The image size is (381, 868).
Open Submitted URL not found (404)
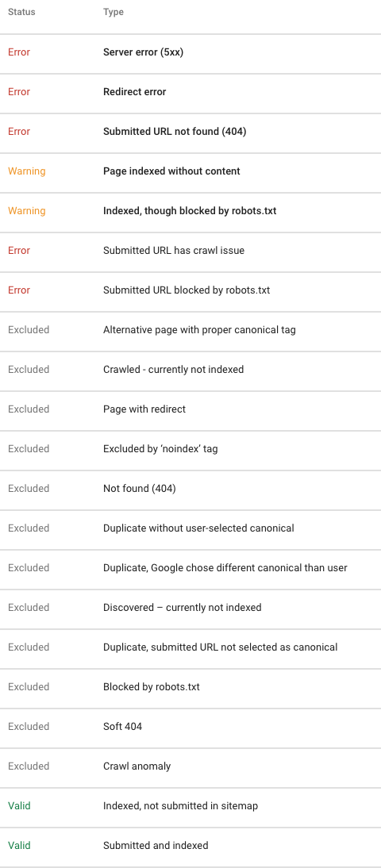click(190, 132)
